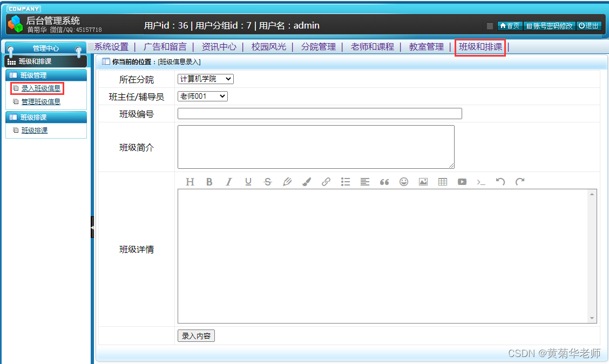Open the 管理班级信息 link

(41, 102)
